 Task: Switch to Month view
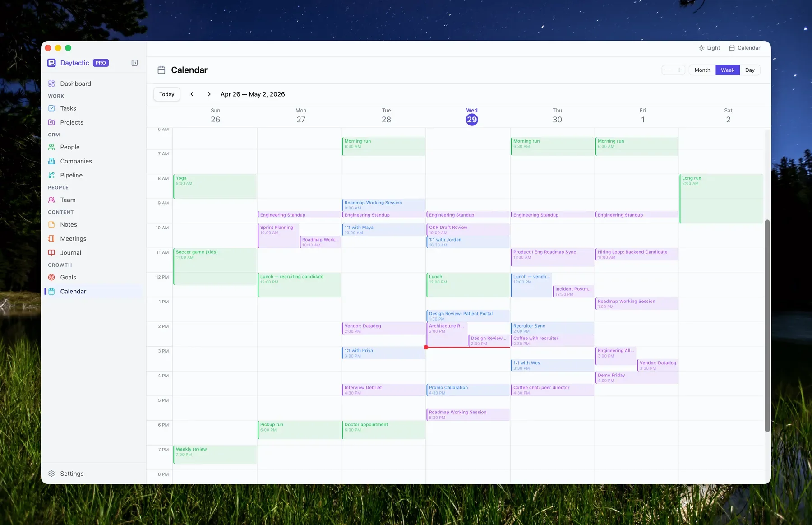pyautogui.click(x=702, y=70)
